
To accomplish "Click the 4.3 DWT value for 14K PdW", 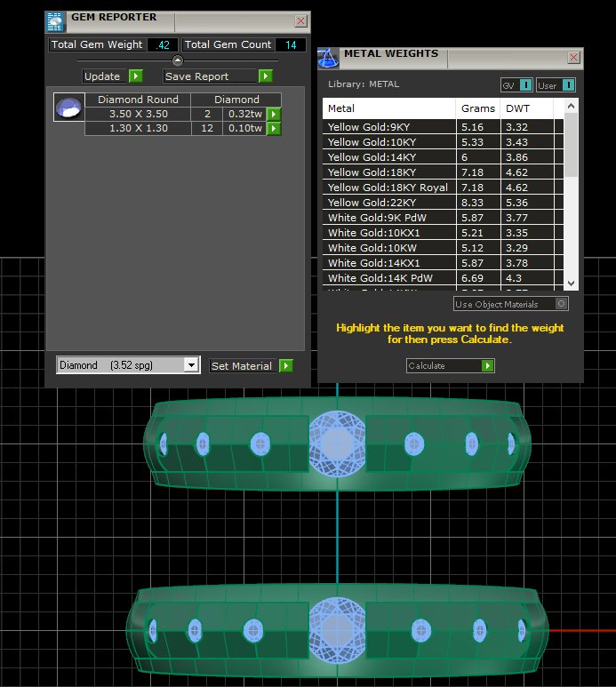I will coord(514,278).
